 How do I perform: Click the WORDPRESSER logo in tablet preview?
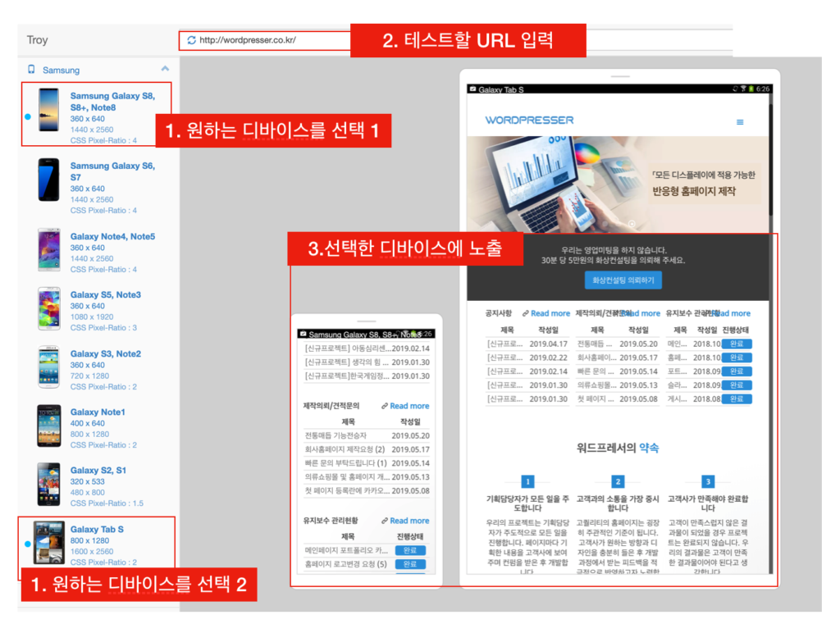[529, 120]
